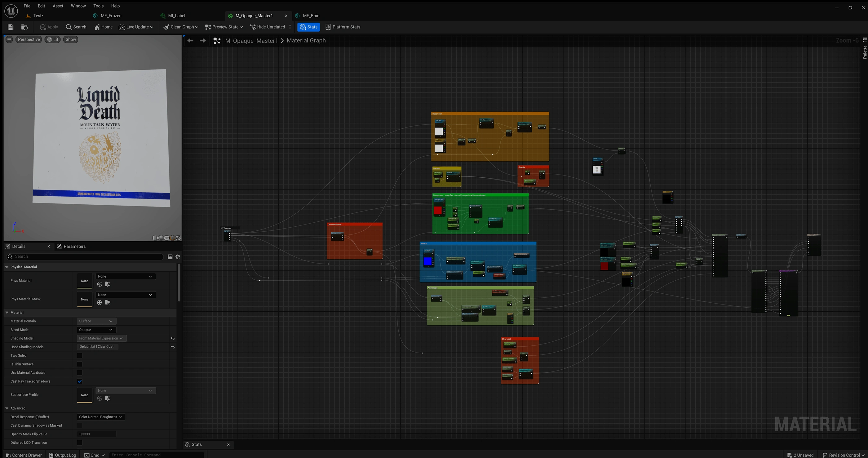Toggle the Stats button

pyautogui.click(x=308, y=27)
